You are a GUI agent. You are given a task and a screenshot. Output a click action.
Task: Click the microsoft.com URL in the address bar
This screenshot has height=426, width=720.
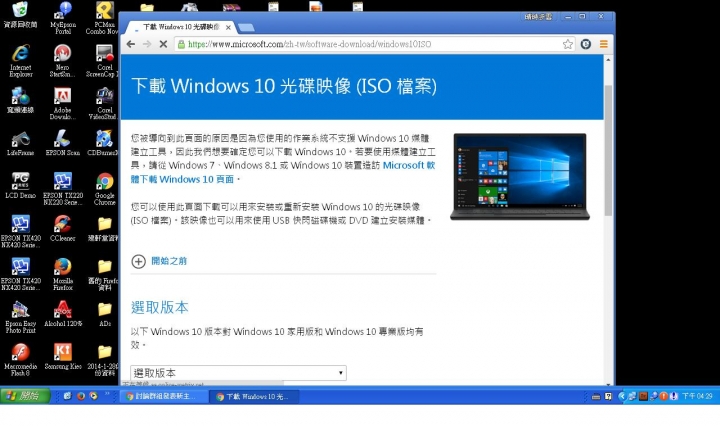click(x=310, y=44)
